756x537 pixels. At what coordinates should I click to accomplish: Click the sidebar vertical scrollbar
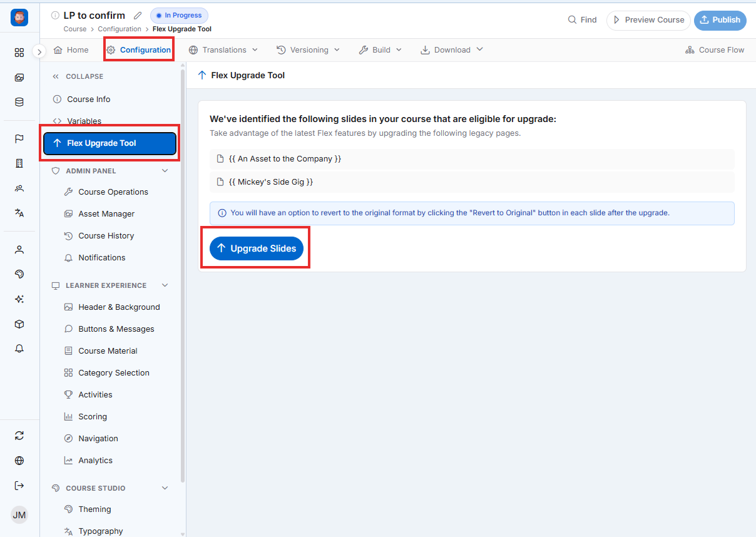(183, 275)
